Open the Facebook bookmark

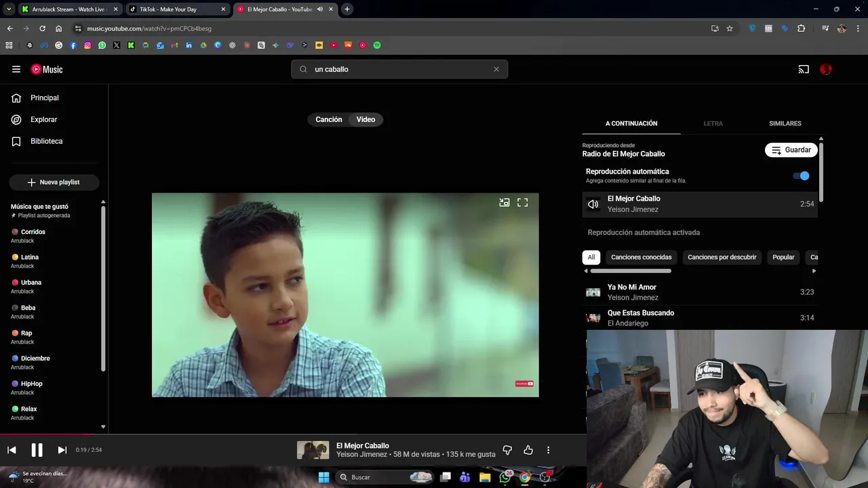click(73, 45)
